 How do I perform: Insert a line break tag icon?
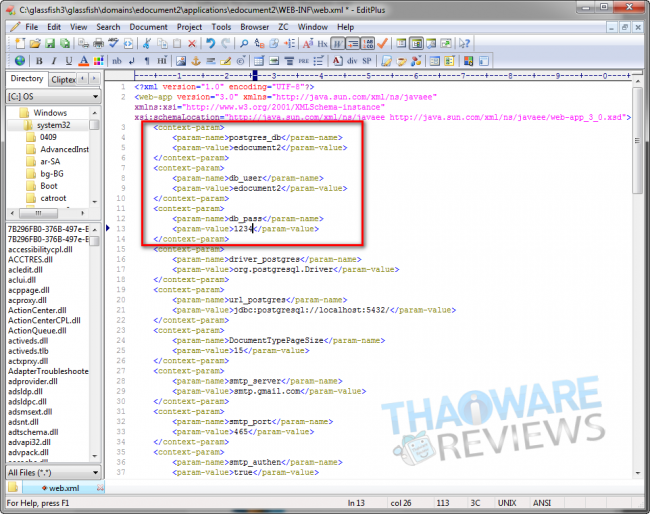click(132, 61)
